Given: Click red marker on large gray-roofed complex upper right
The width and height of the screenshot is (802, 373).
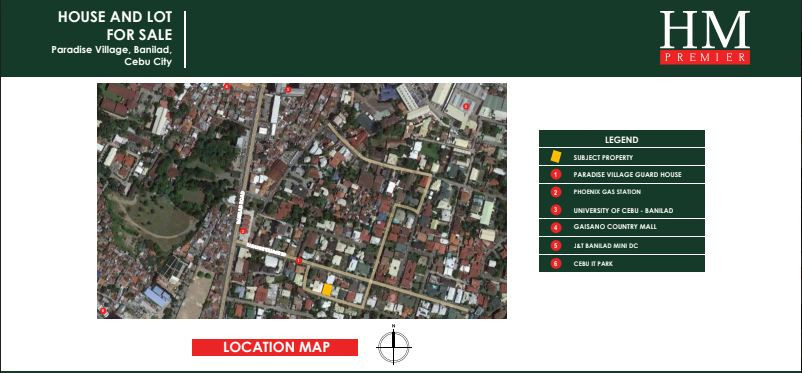Looking at the screenshot, I should [465, 106].
